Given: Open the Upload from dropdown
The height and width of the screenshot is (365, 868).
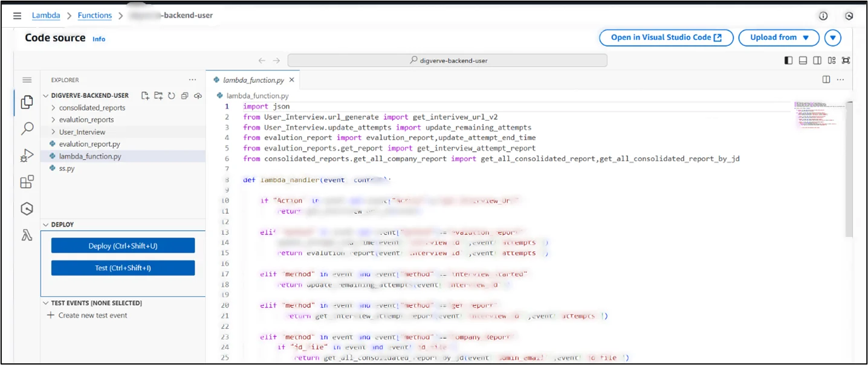Looking at the screenshot, I should (x=779, y=37).
